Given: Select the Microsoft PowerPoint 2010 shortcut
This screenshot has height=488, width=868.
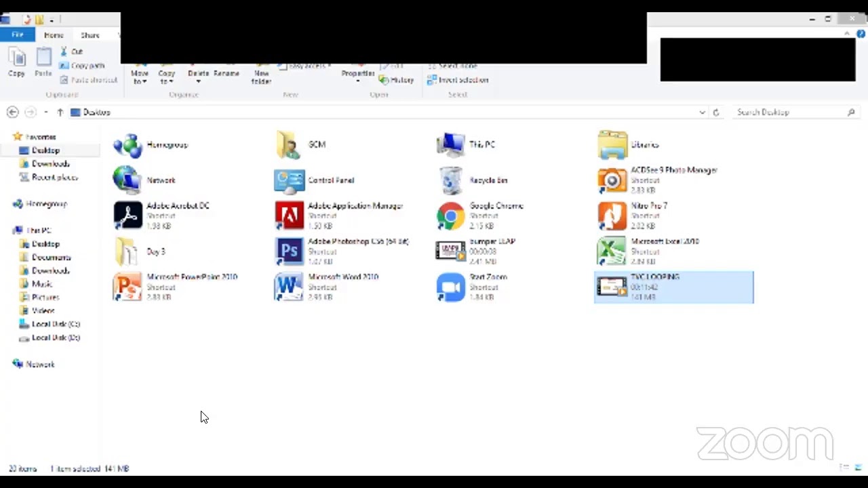Looking at the screenshot, I should 175,287.
